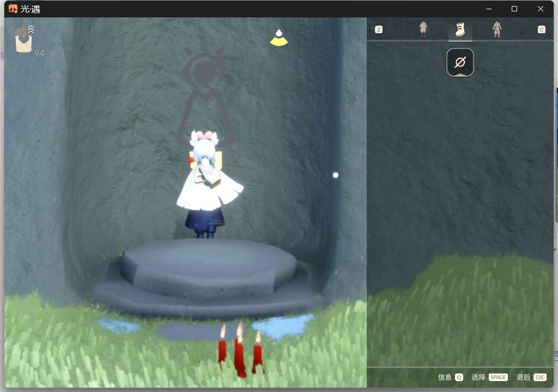Screen dimensions: 558x392
Task: Maximize the 光遇 game window
Action: 514,9
